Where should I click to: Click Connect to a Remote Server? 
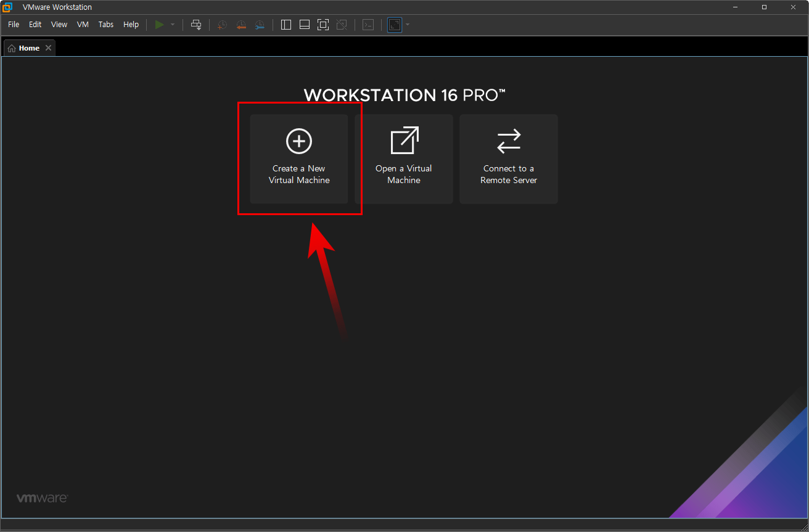(x=509, y=159)
